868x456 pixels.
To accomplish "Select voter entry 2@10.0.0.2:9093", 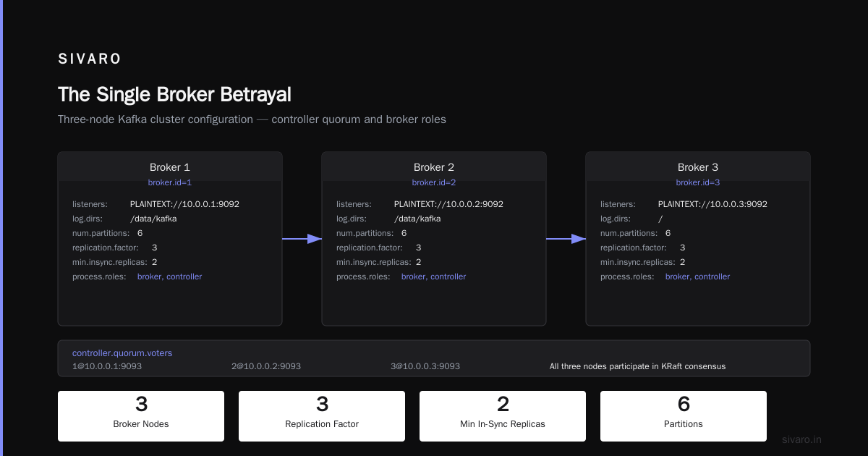I will click(x=266, y=366).
